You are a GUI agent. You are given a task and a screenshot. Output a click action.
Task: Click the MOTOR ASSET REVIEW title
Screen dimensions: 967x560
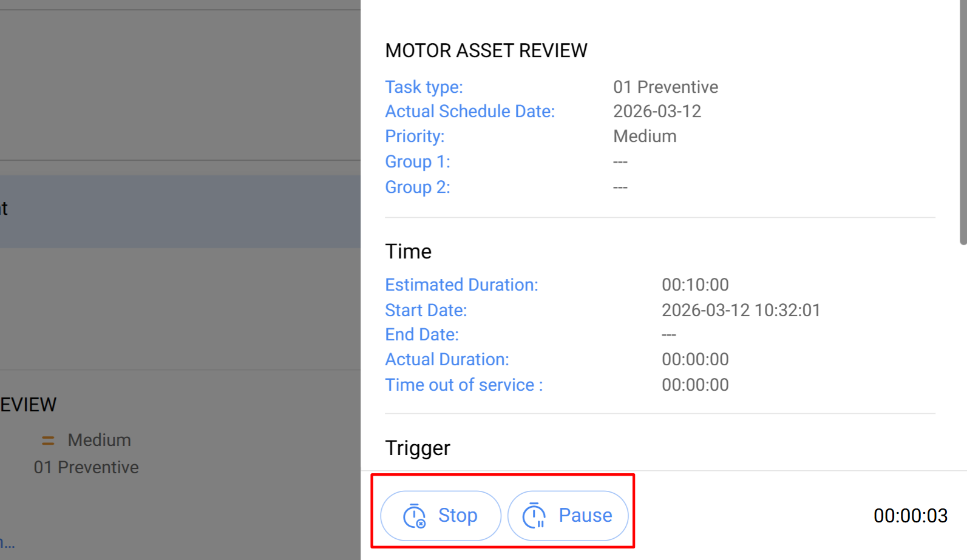click(486, 50)
